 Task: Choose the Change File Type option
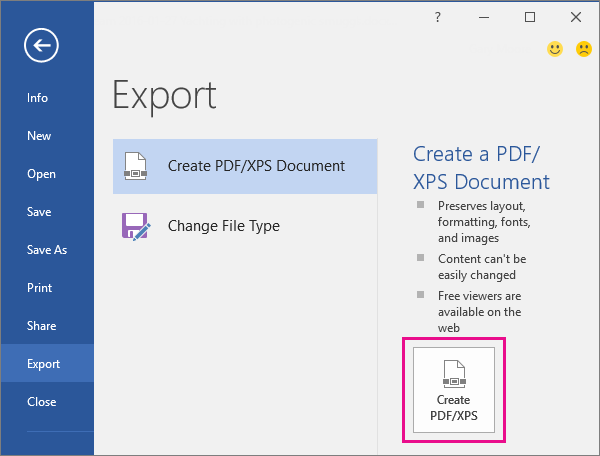[x=223, y=226]
